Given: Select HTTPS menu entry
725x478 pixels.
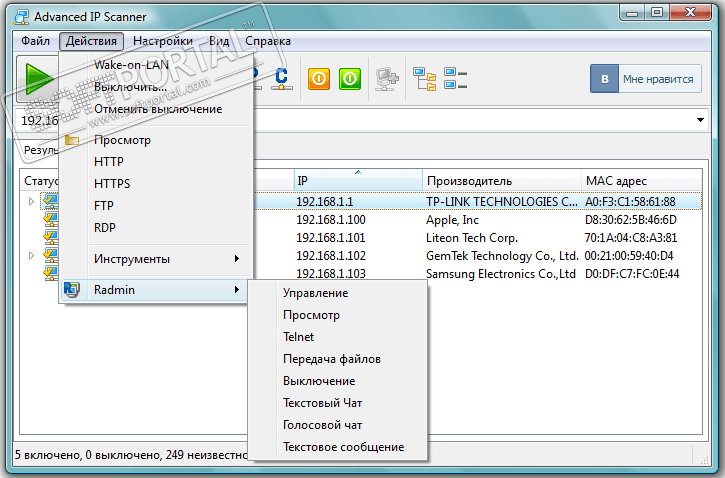Looking at the screenshot, I should point(156,184).
